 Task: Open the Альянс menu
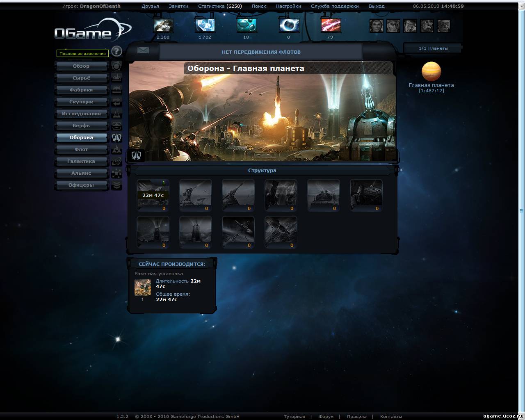[81, 173]
